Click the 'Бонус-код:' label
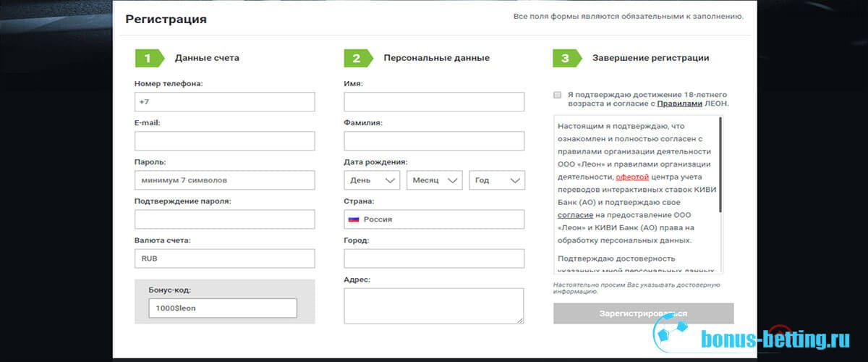This screenshot has height=362, width=868. (x=169, y=290)
